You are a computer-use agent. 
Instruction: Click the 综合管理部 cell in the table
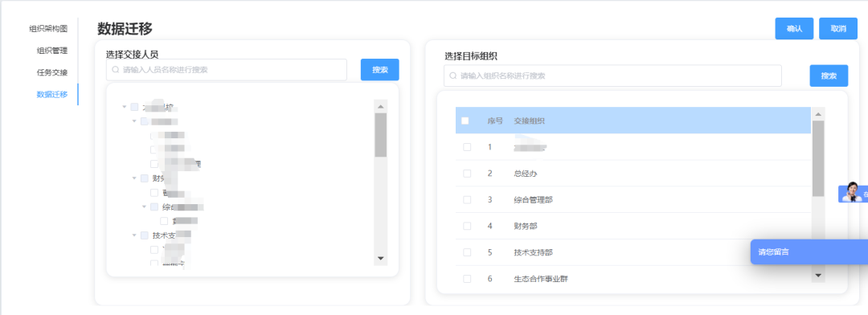[533, 200]
